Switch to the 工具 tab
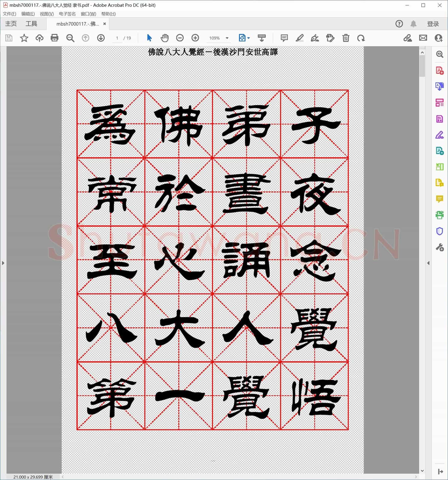Viewport: 448px width, 480px height. coord(31,24)
